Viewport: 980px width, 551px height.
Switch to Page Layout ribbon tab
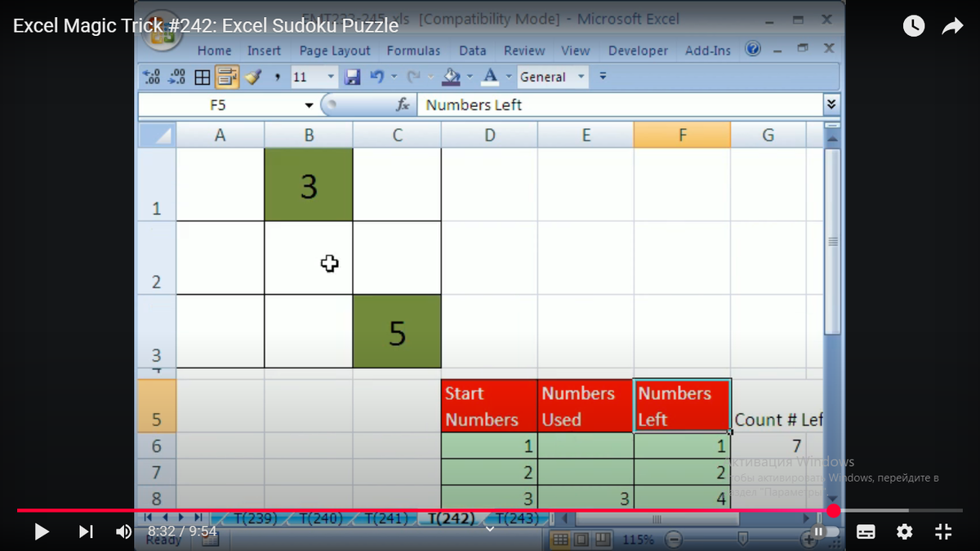click(x=335, y=51)
